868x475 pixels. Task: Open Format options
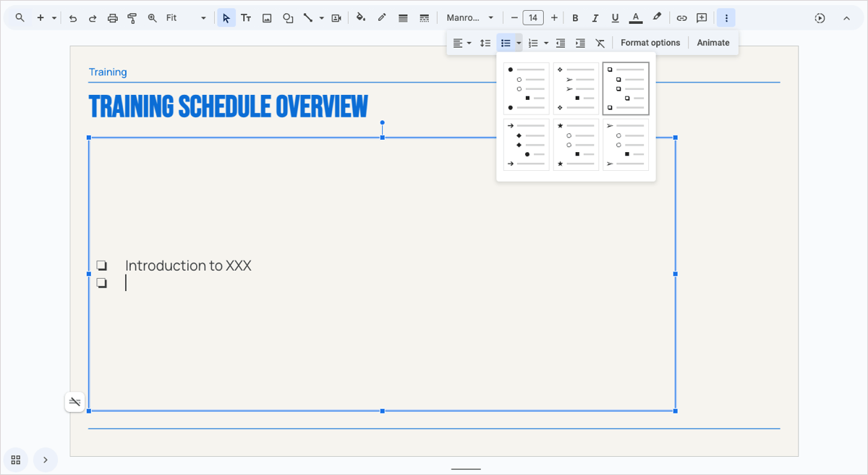point(650,43)
